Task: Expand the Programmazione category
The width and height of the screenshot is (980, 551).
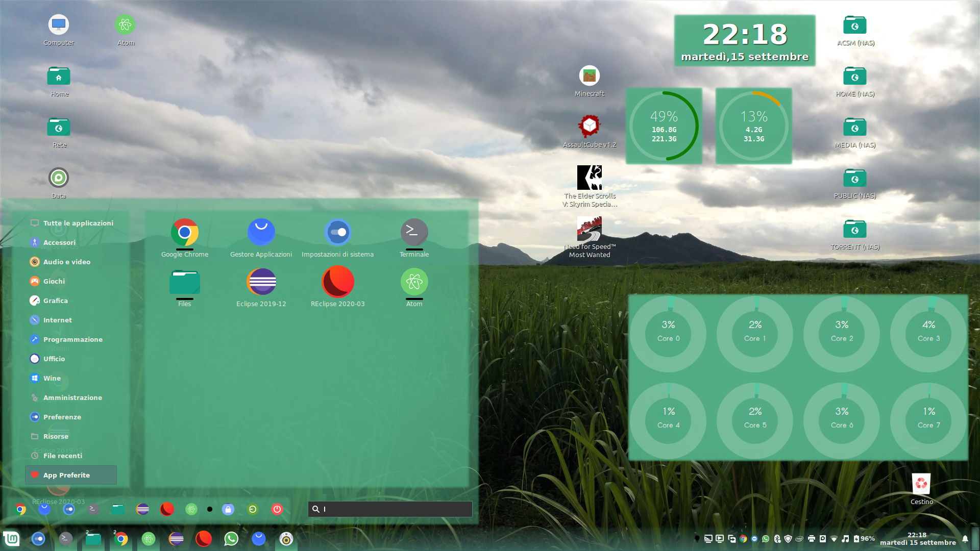Action: click(72, 339)
